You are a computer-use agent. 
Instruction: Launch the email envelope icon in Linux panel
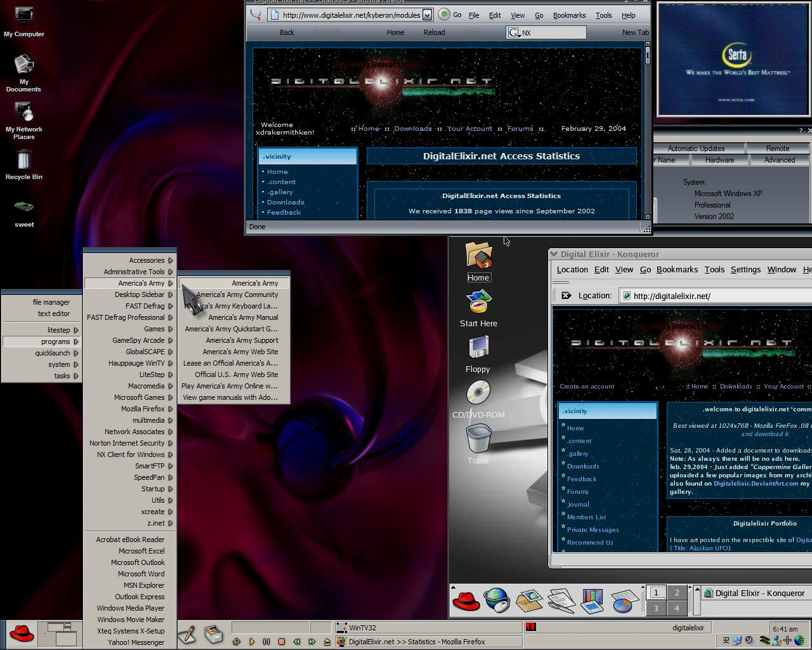[x=529, y=600]
